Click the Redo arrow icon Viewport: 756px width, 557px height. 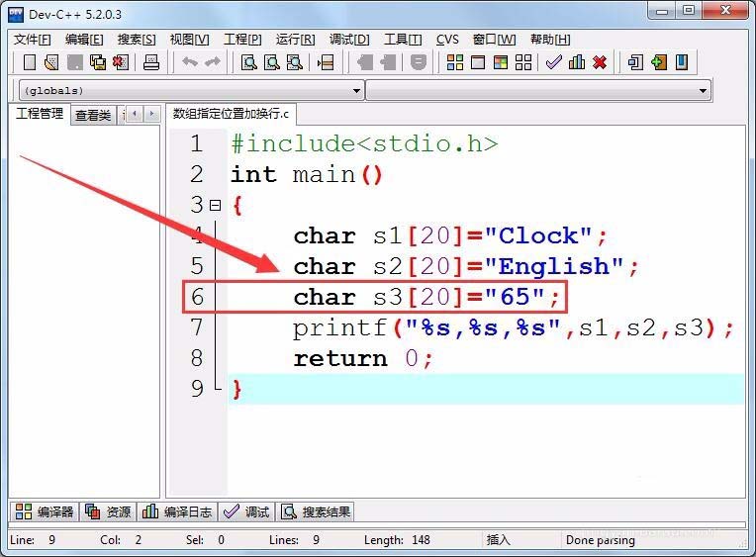[213, 61]
